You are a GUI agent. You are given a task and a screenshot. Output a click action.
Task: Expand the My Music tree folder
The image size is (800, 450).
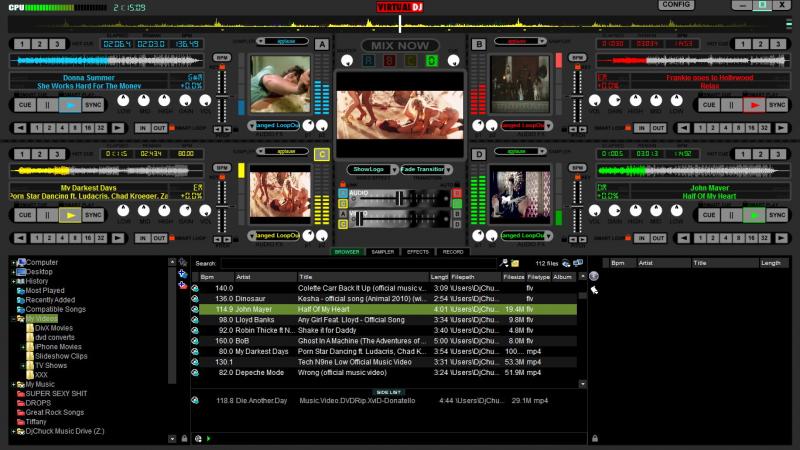[x=14, y=384]
